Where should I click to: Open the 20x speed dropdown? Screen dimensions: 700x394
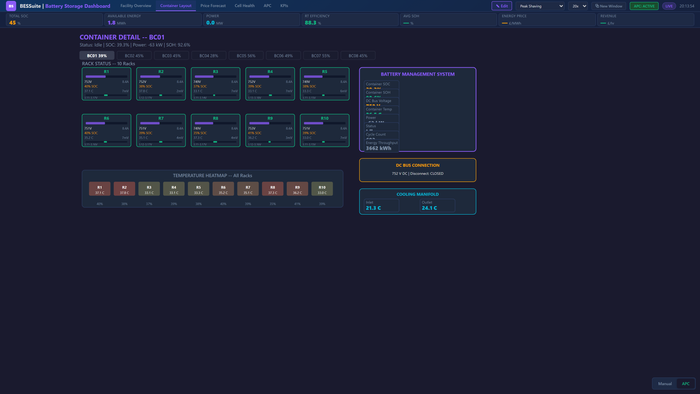pyautogui.click(x=579, y=6)
